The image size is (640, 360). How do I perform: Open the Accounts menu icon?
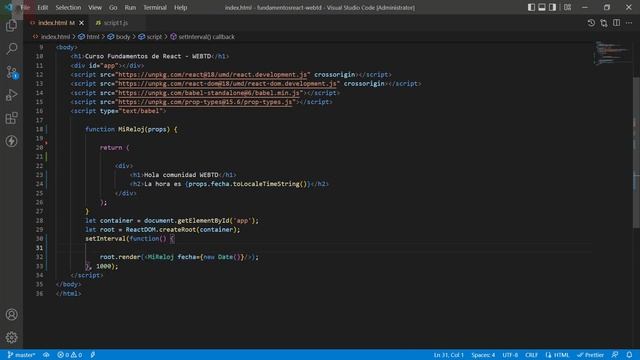(11, 314)
